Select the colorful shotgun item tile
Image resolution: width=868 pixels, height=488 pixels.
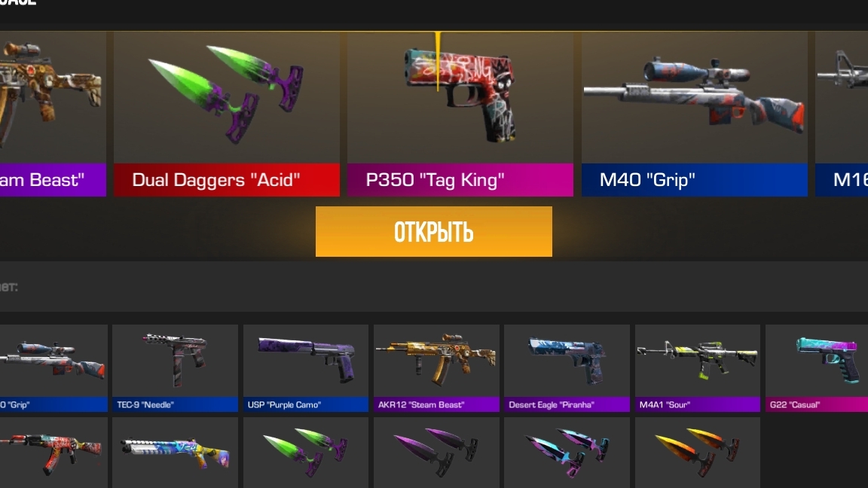click(175, 453)
